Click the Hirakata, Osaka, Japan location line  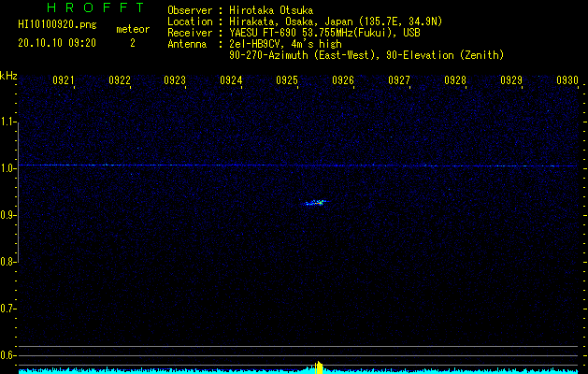336,22
